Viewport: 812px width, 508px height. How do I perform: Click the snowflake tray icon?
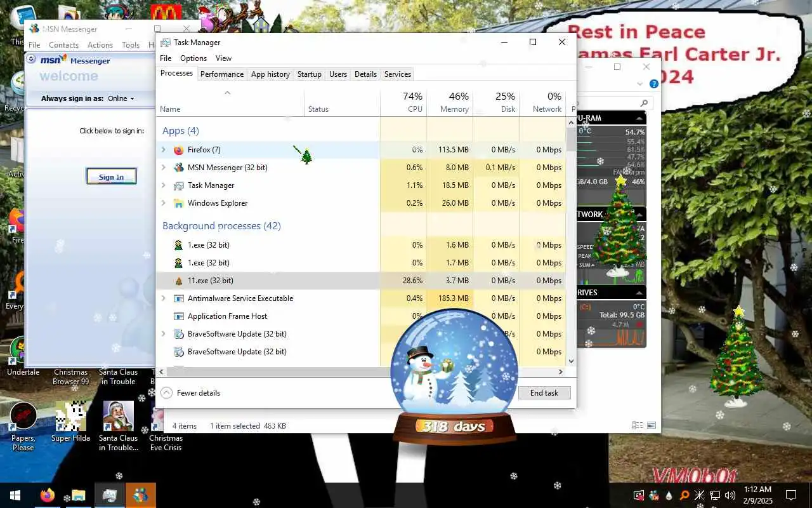point(700,495)
